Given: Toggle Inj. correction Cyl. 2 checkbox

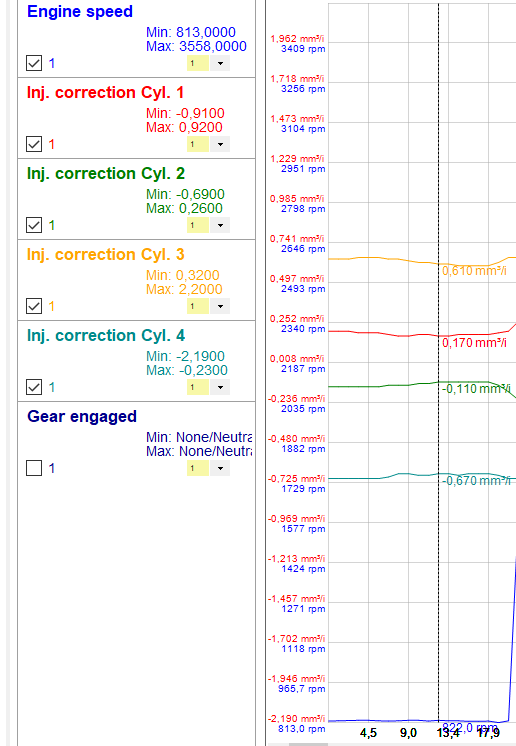Looking at the screenshot, I should coord(34,225).
